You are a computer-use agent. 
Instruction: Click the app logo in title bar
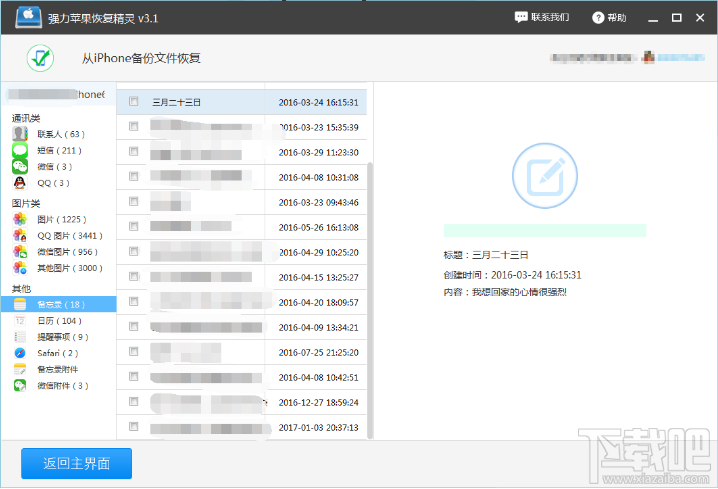pos(28,17)
